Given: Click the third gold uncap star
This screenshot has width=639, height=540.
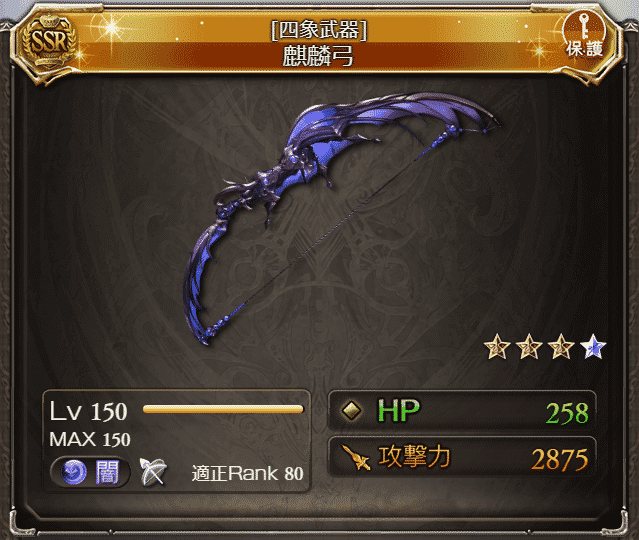Looking at the screenshot, I should [561, 346].
